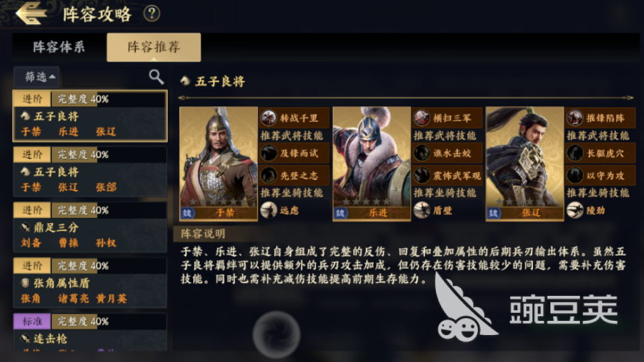
Task: Go back with the golden arrow icon
Action: 31,13
